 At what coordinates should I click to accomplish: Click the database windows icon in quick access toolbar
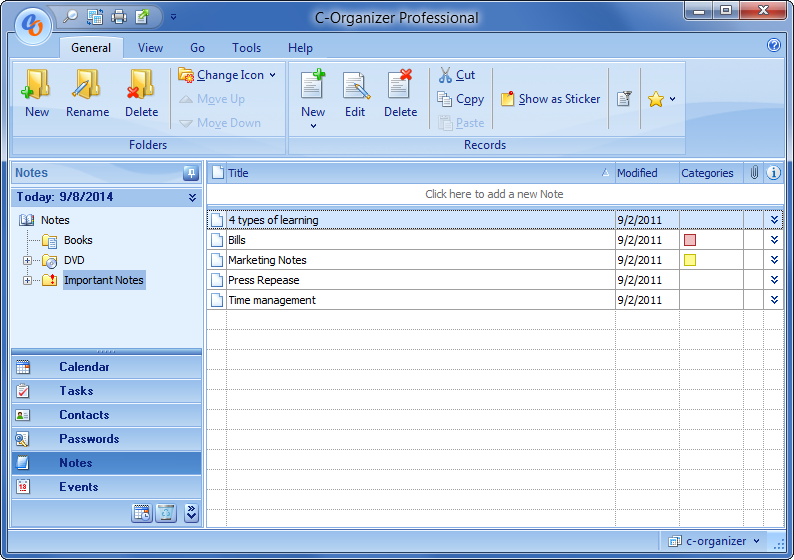[x=95, y=17]
